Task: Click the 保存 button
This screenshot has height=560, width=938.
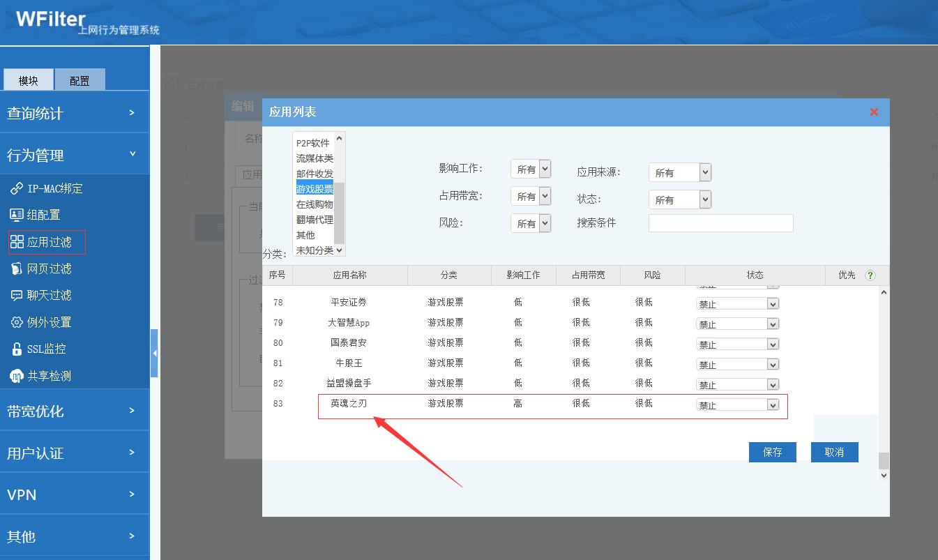Action: point(773,452)
